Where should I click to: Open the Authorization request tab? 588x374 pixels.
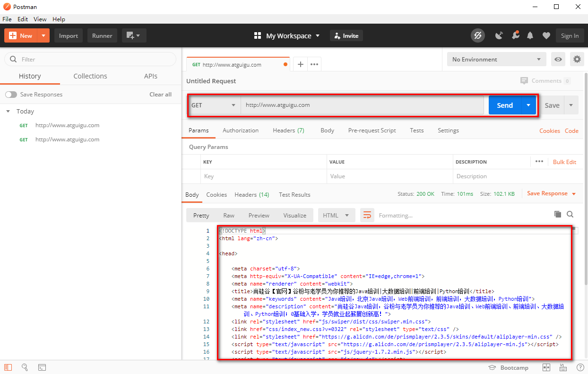click(x=241, y=130)
